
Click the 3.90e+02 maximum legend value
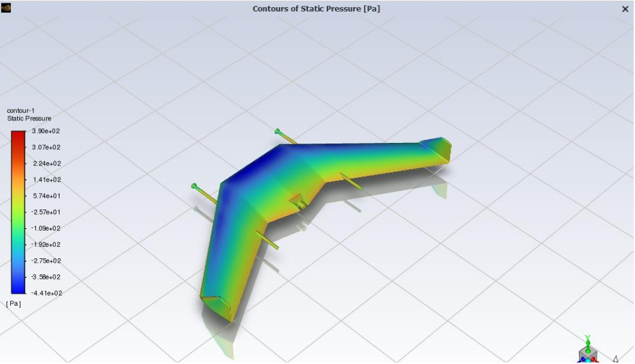(45, 131)
